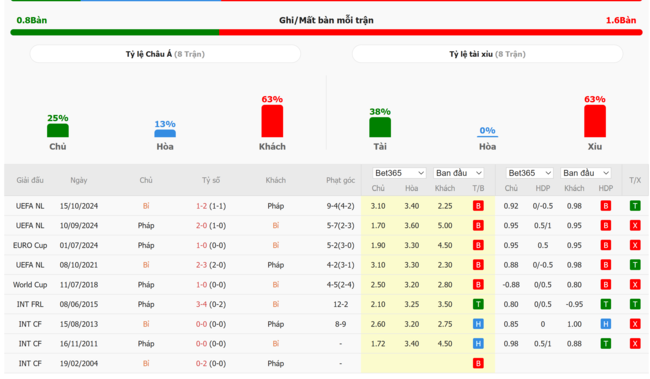This screenshot has height=379, width=650.
Task: Click the Giải đấu column header
Action: (30, 180)
